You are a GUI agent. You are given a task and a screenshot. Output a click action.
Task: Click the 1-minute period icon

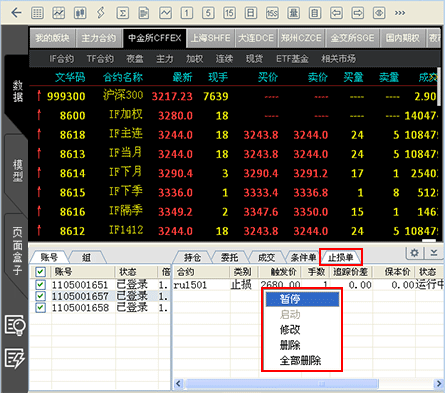tap(187, 13)
